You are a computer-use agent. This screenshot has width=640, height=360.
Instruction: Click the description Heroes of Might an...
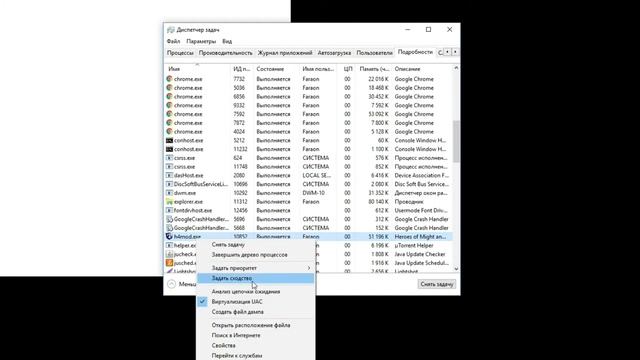[420, 237]
